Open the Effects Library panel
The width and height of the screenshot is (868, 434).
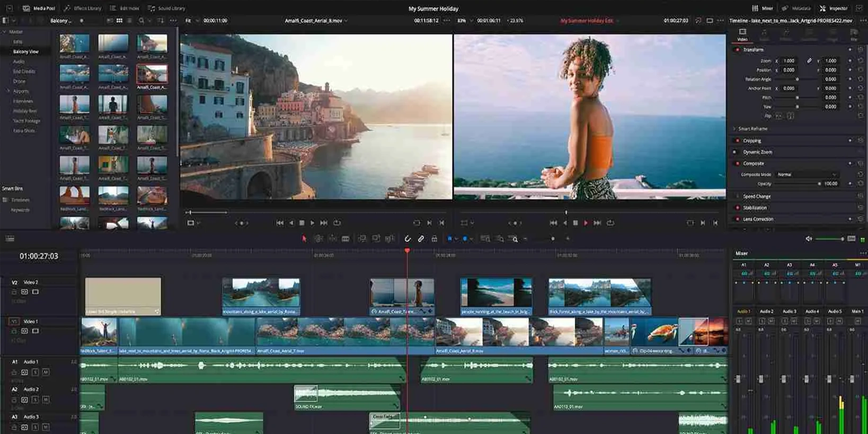point(83,8)
